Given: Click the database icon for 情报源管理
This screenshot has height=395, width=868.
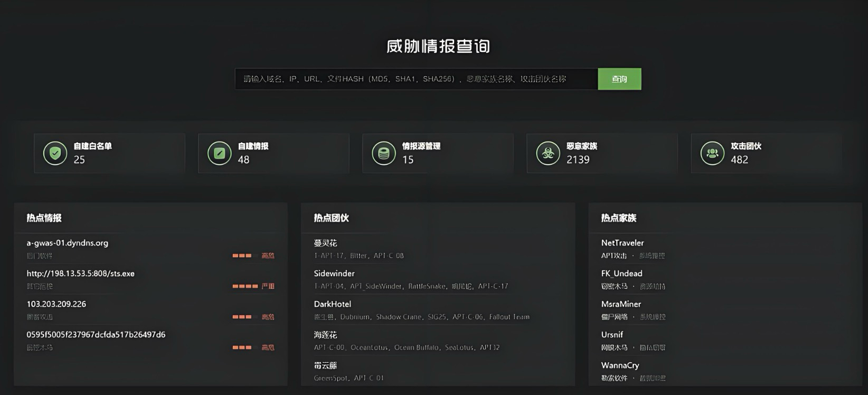Looking at the screenshot, I should [x=384, y=153].
